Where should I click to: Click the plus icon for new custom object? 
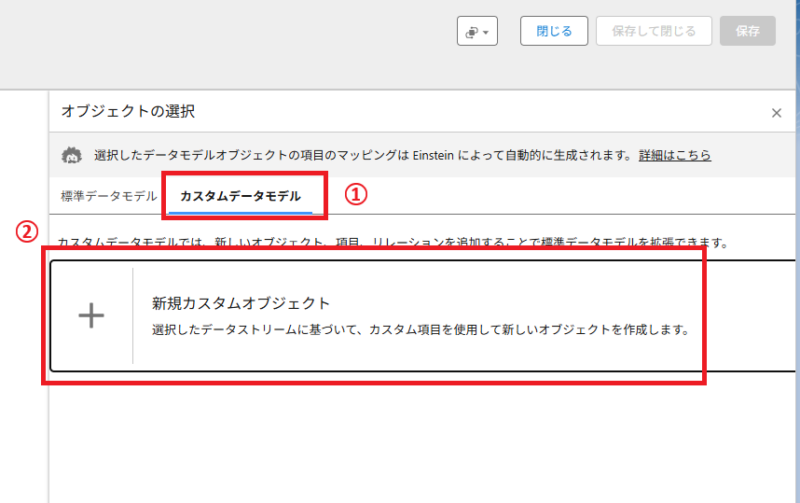click(91, 316)
